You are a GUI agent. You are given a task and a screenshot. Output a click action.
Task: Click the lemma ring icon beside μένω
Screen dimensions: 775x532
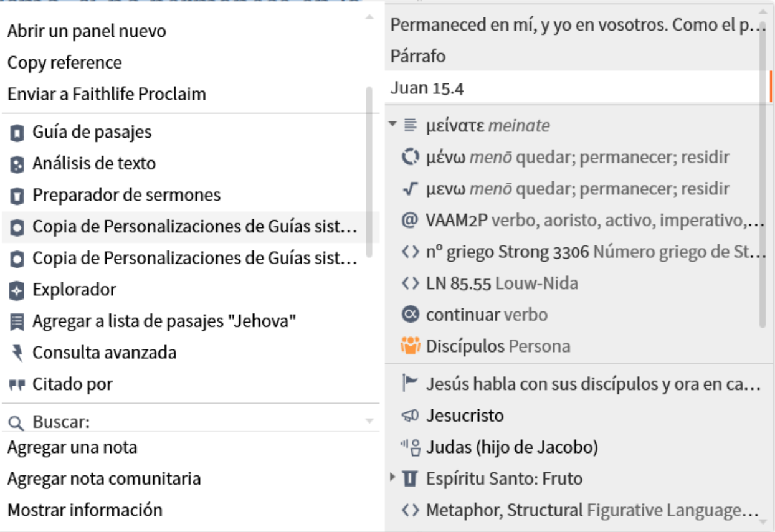coord(409,158)
